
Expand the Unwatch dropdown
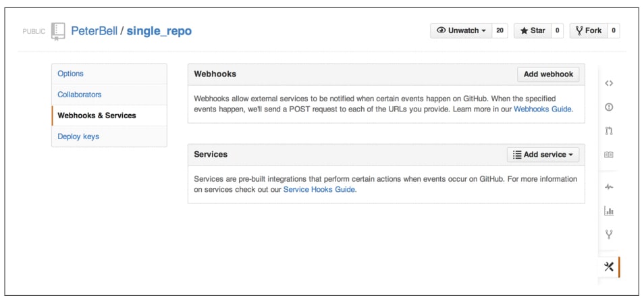point(461,31)
